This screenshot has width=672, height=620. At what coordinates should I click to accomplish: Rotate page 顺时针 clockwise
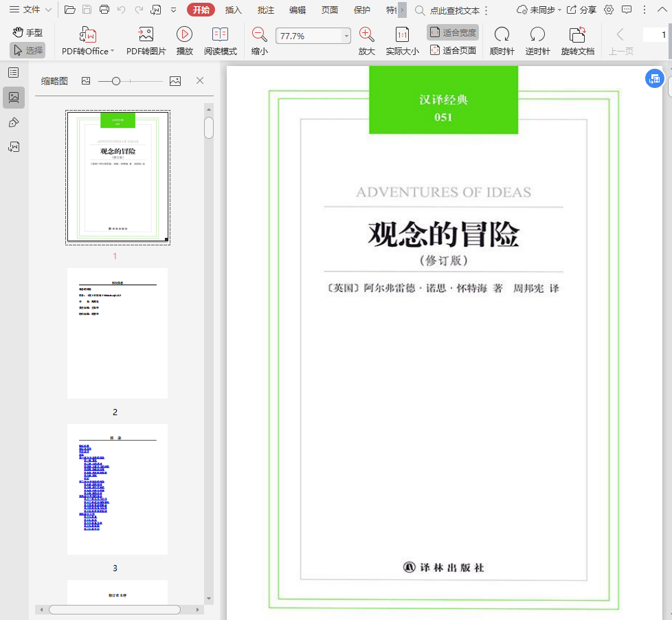(x=502, y=41)
